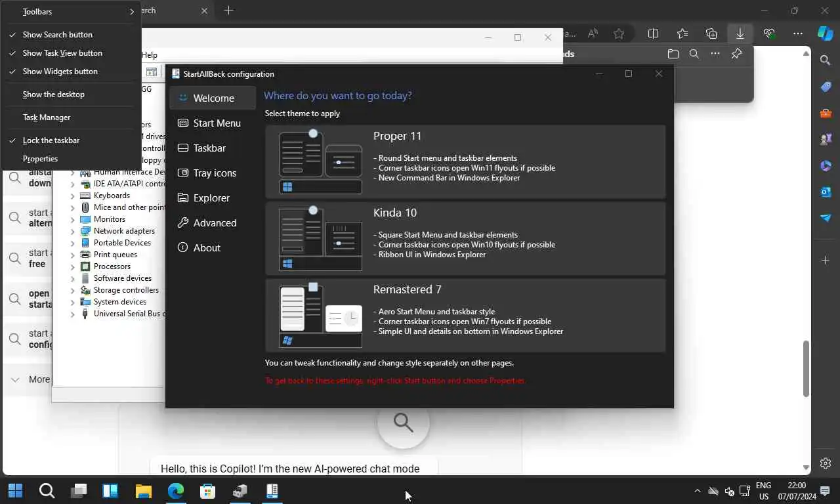Open Browser essentials heart icon
Image resolution: width=840 pixels, height=504 pixels.
(769, 33)
